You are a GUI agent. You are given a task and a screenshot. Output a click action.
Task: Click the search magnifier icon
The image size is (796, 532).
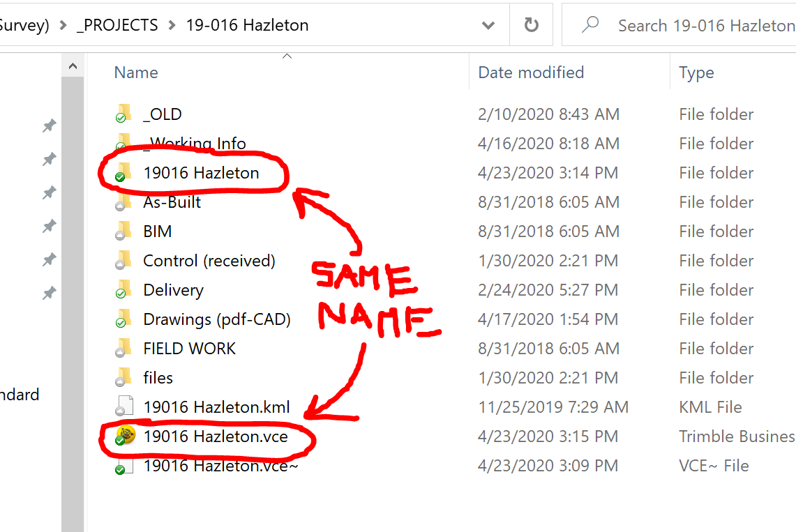[590, 26]
